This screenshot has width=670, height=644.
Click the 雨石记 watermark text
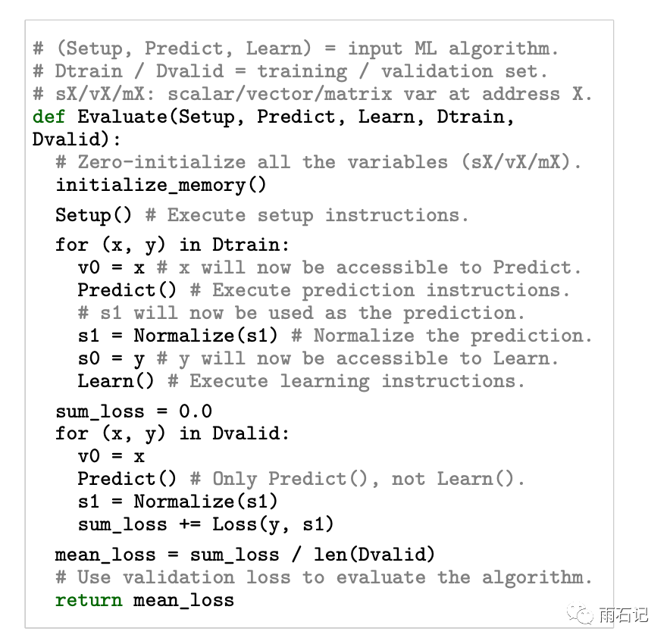pos(623,615)
